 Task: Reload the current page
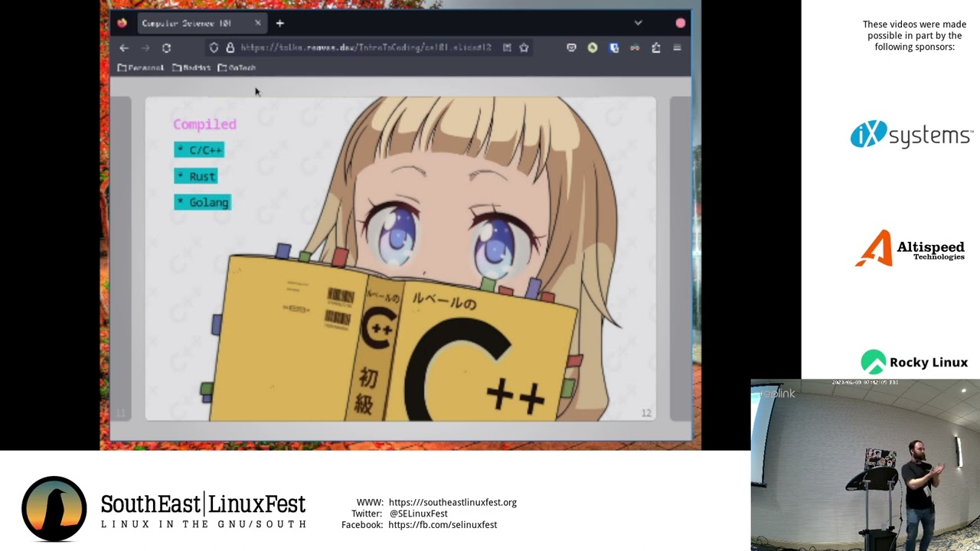tap(166, 47)
